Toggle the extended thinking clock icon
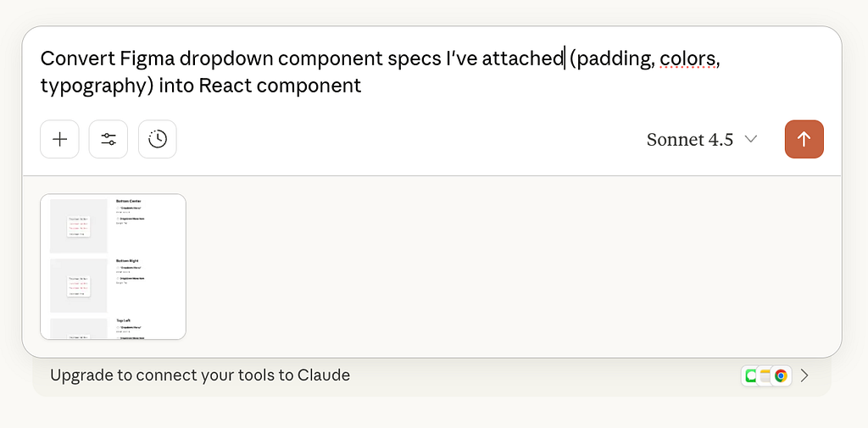 point(158,140)
